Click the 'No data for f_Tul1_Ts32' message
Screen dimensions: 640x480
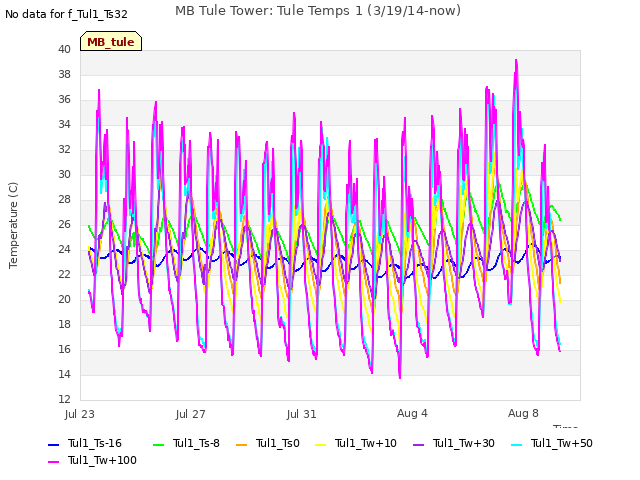coord(67,14)
